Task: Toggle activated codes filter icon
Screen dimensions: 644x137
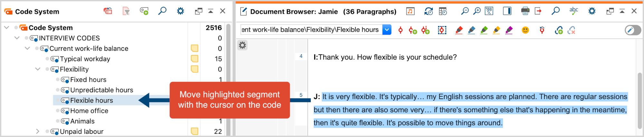Action: click(x=126, y=11)
